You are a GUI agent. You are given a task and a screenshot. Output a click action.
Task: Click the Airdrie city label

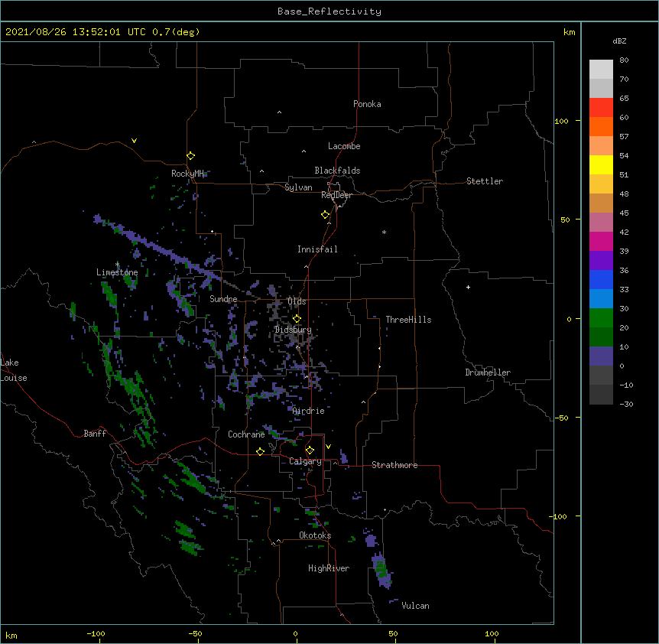[x=309, y=411]
